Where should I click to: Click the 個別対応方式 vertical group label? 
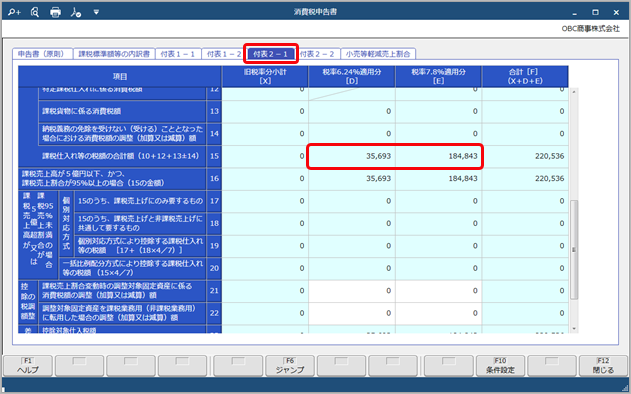tap(66, 223)
